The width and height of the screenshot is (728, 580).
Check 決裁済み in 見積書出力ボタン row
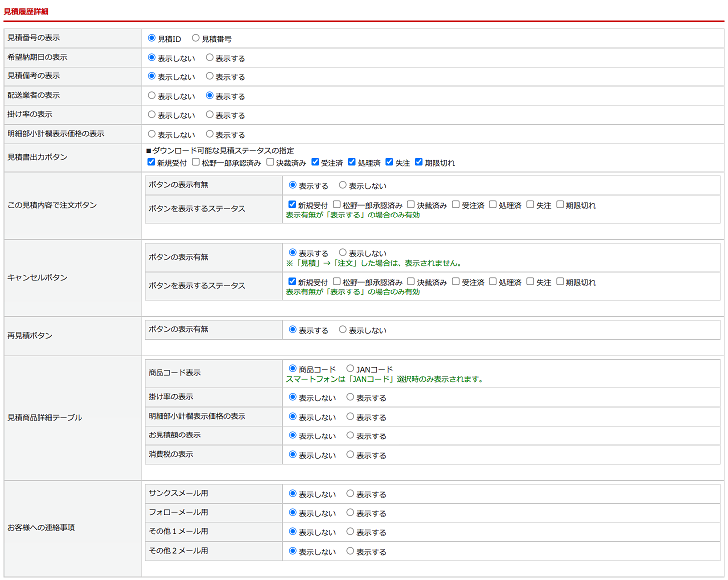click(270, 162)
